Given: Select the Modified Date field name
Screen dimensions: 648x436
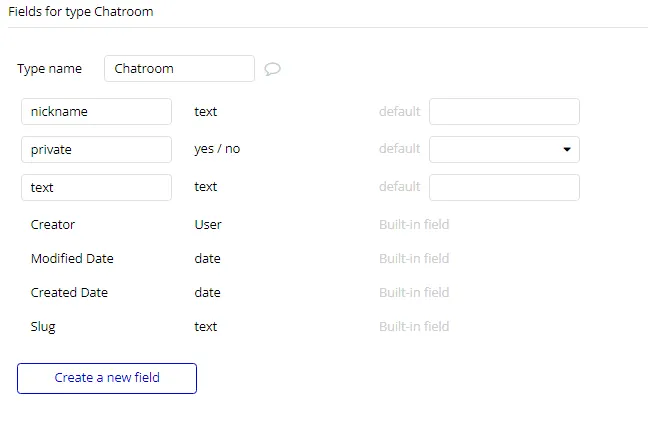Looking at the screenshot, I should click(72, 259).
